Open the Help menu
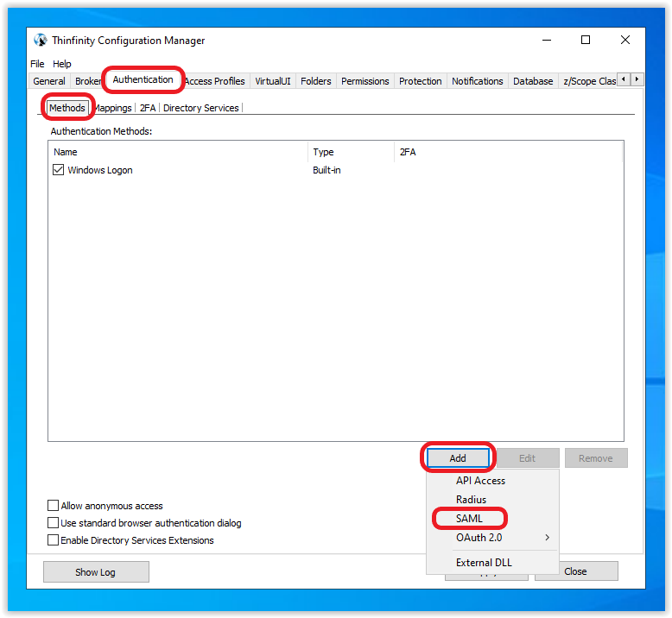 [x=62, y=64]
